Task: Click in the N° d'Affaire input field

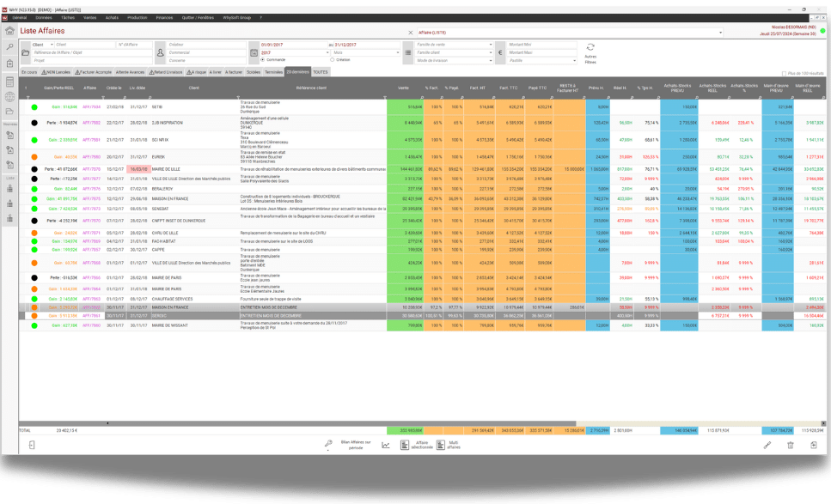Action: click(134, 45)
